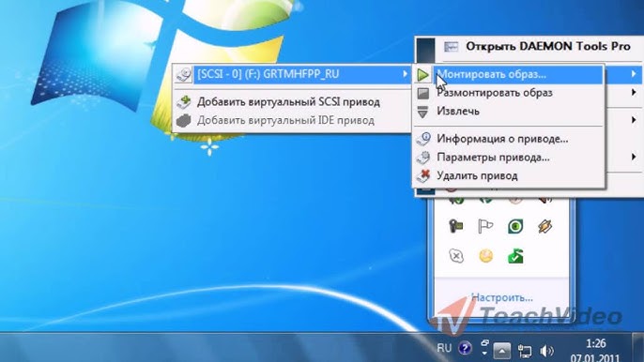Click the camcorder tray icon
The image size is (644, 362).
coord(456,226)
